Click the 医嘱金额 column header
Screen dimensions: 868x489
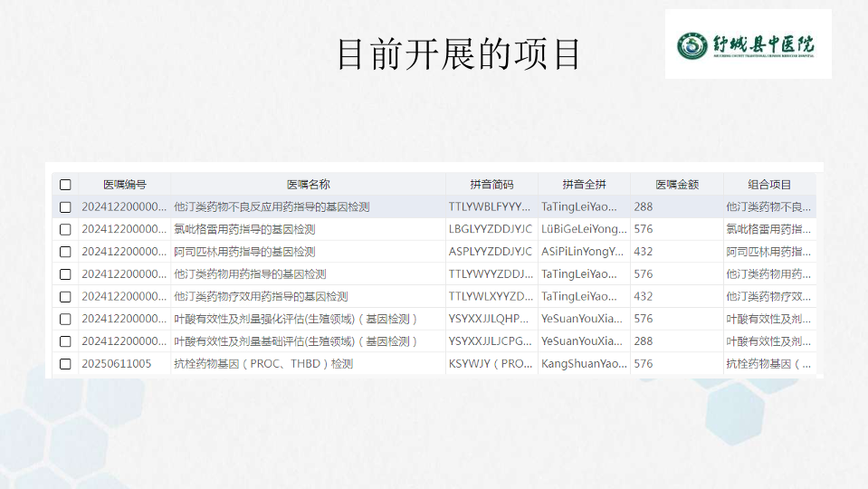(x=676, y=185)
